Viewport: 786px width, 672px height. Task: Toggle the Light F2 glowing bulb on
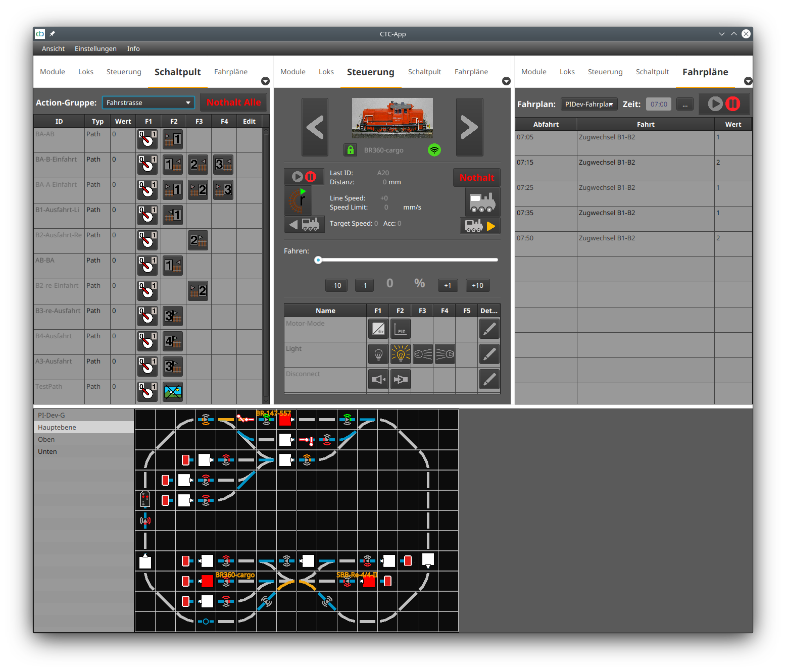pyautogui.click(x=401, y=354)
